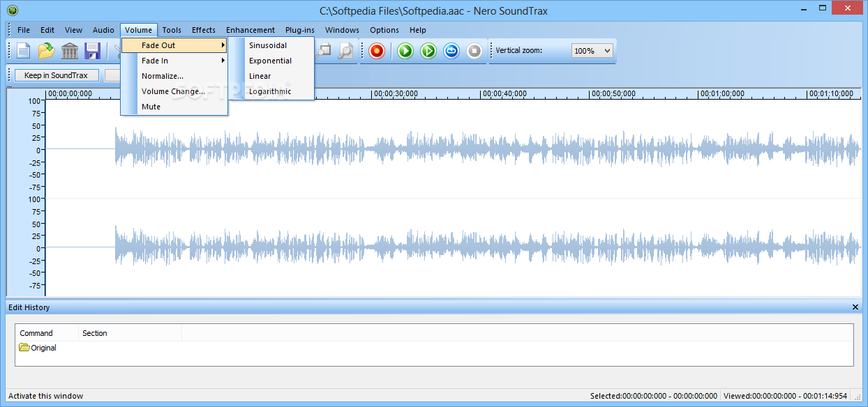Click inside the upper channel waveform
Viewport: 868px width, 407px height.
click(454, 148)
